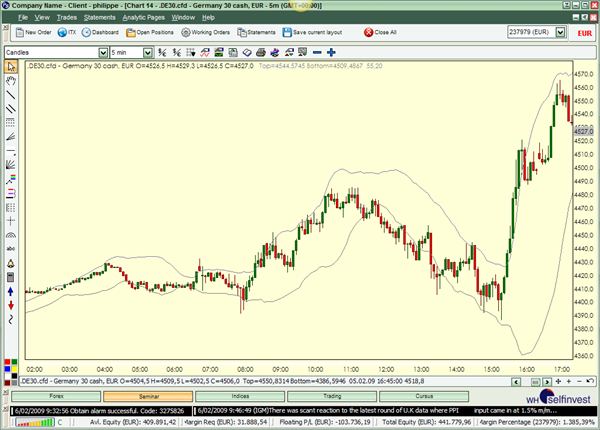This screenshot has width=600, height=430.
Task: Open the Trades menu
Action: (67, 17)
